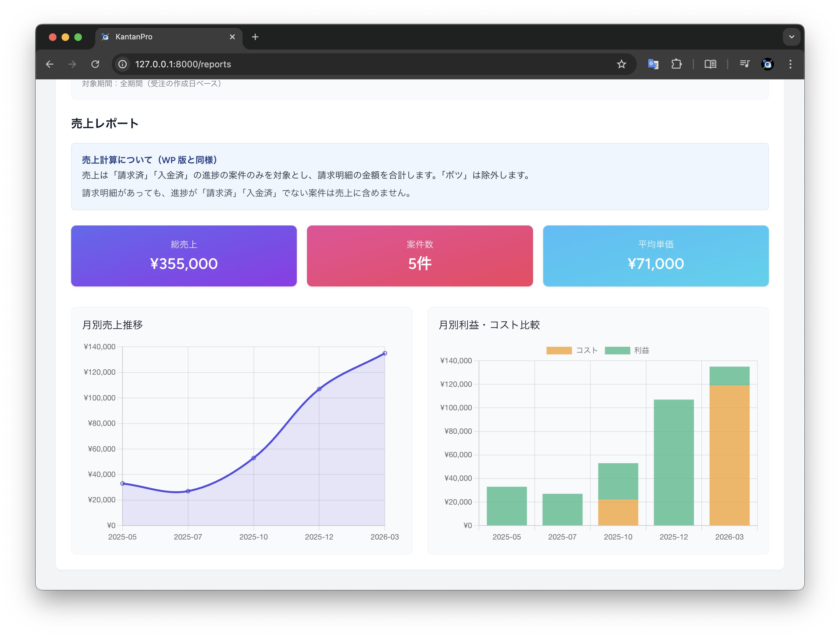Viewport: 840px width, 637px height.
Task: Click the orange cost bar for 2026-03
Action: tap(729, 456)
